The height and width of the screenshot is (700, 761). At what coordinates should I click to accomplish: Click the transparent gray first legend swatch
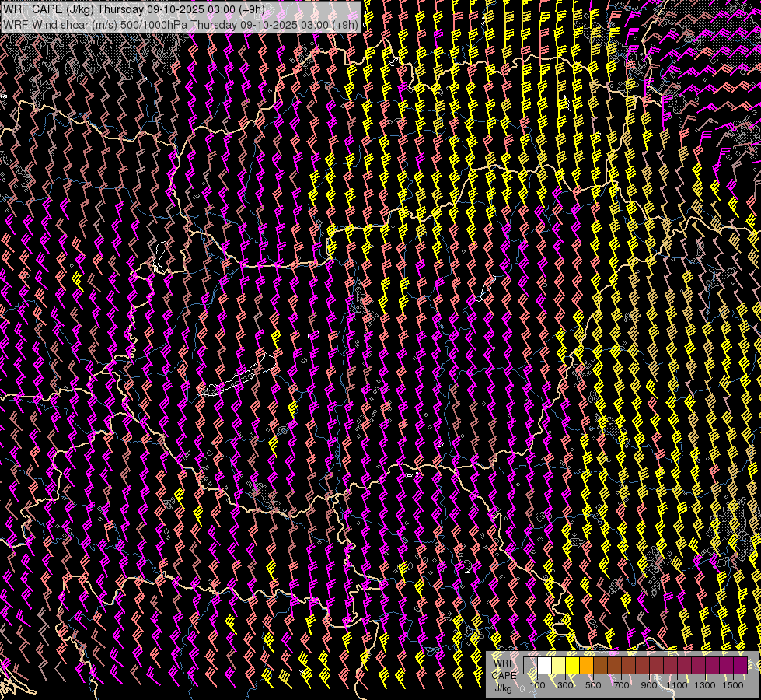530,665
